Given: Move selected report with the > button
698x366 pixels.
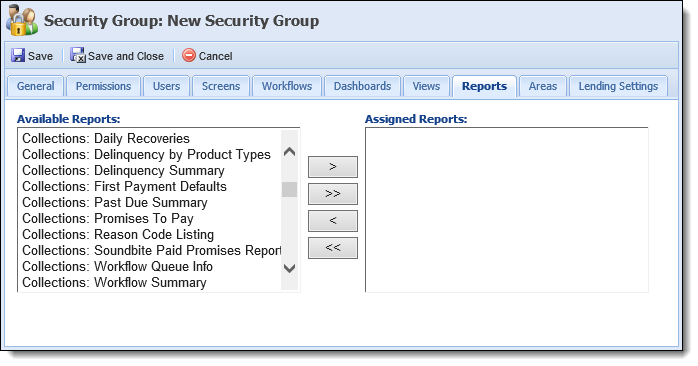Looking at the screenshot, I should point(333,167).
